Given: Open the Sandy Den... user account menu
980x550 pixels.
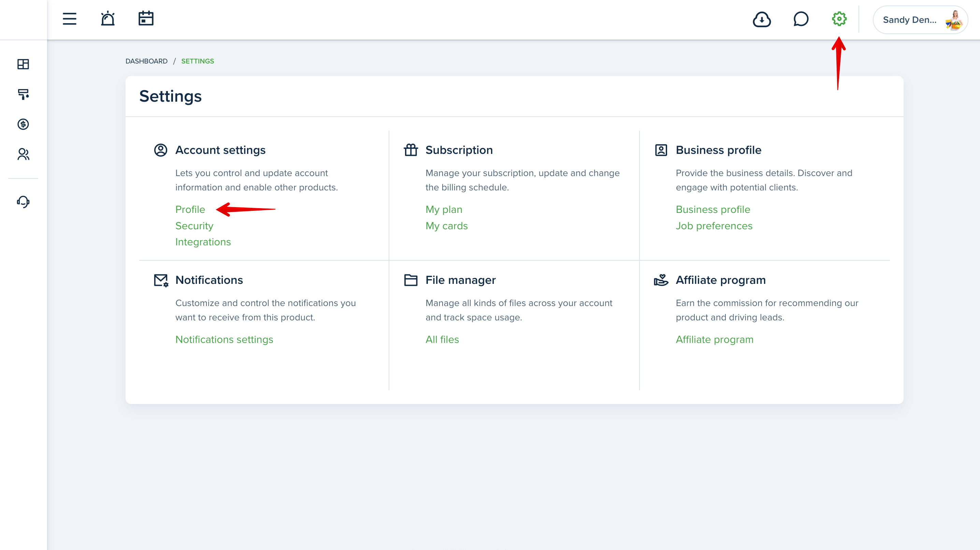Looking at the screenshot, I should tap(920, 20).
